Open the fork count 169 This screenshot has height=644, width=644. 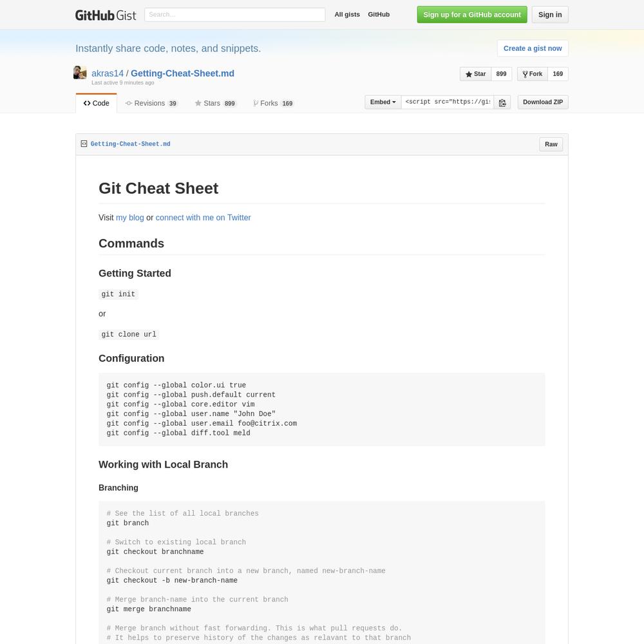(x=558, y=74)
